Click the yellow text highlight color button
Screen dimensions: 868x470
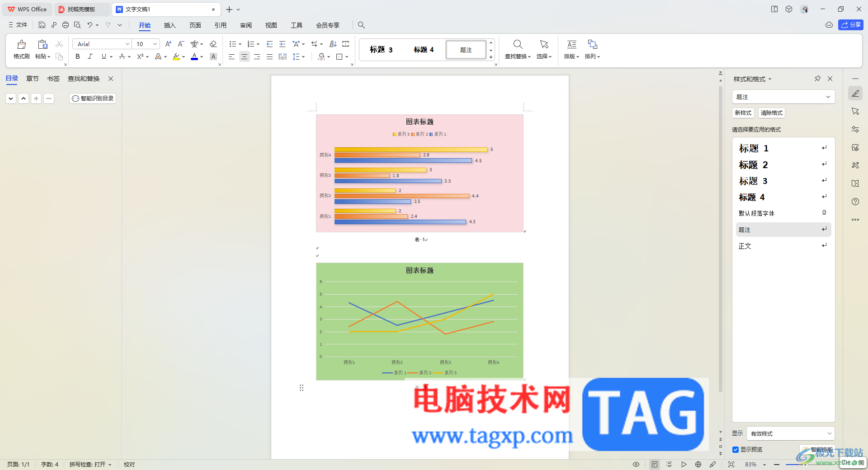176,56
